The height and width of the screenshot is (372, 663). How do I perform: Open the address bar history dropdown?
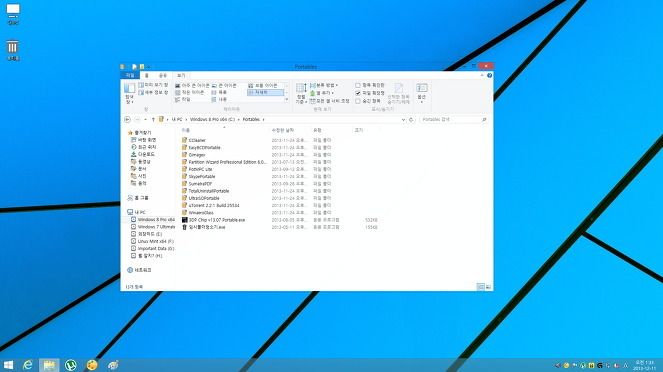pyautogui.click(x=403, y=120)
